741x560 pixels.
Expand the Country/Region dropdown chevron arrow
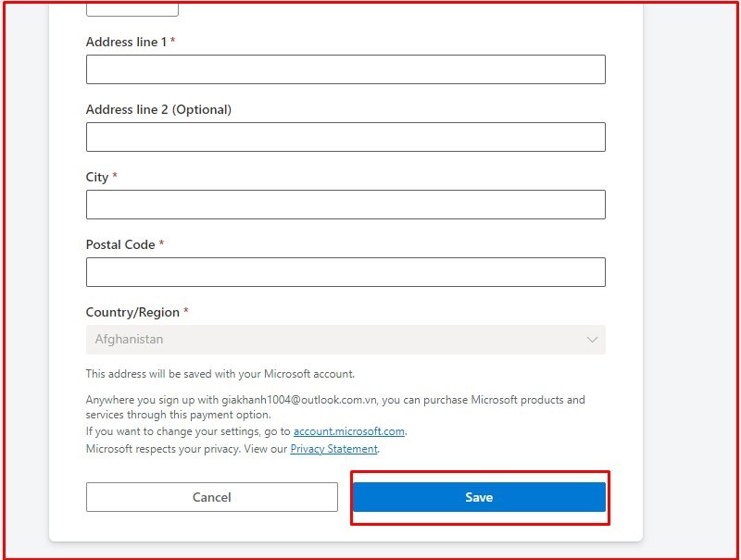pos(592,340)
